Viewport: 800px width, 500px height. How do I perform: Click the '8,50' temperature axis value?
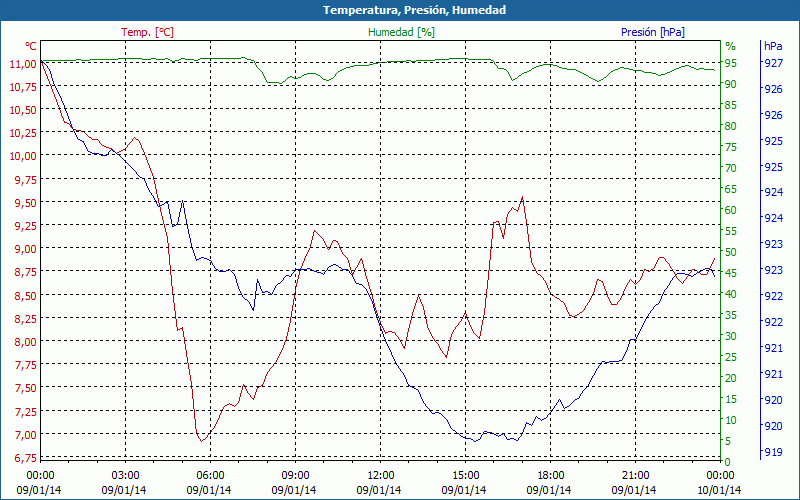tap(26, 295)
